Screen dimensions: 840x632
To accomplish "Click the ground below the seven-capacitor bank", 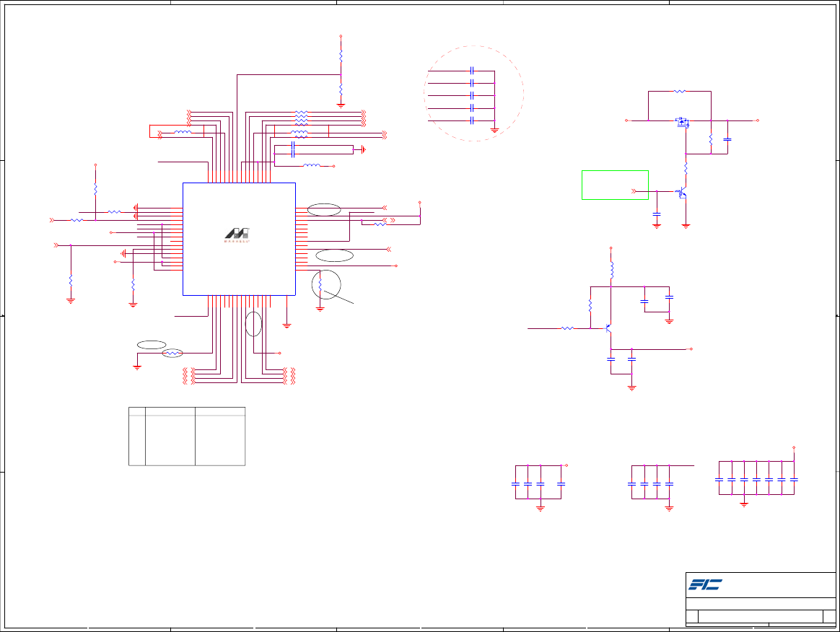I will point(744,504).
